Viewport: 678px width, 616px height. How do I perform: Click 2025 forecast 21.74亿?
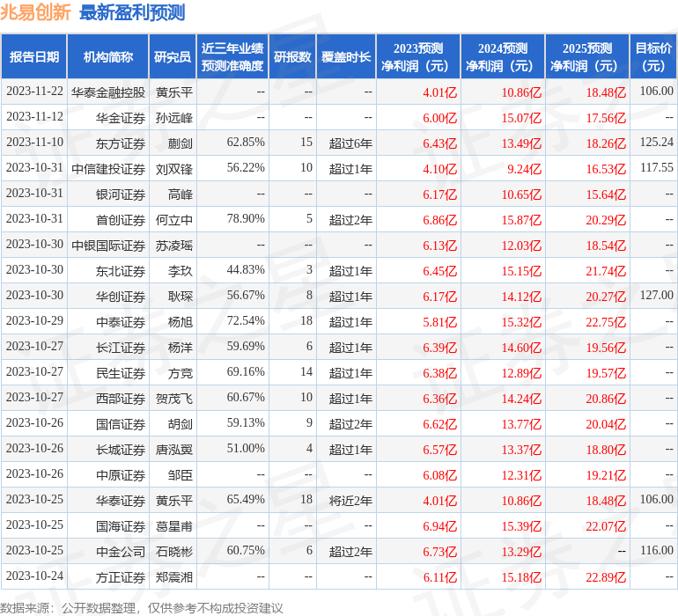[x=606, y=271]
